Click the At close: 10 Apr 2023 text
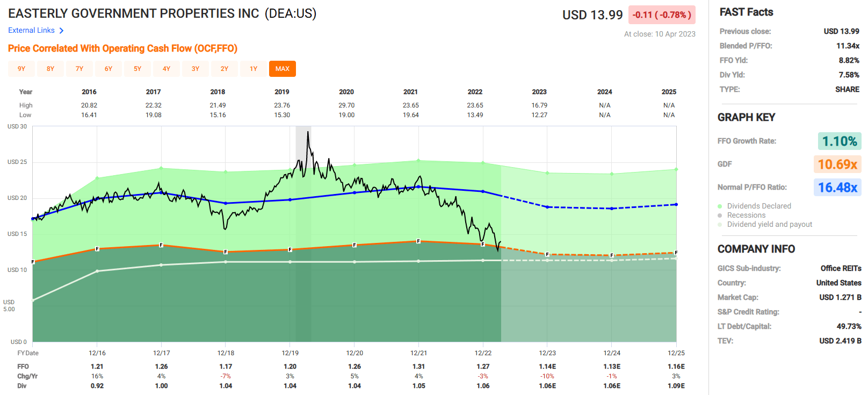The width and height of the screenshot is (868, 395). (660, 34)
